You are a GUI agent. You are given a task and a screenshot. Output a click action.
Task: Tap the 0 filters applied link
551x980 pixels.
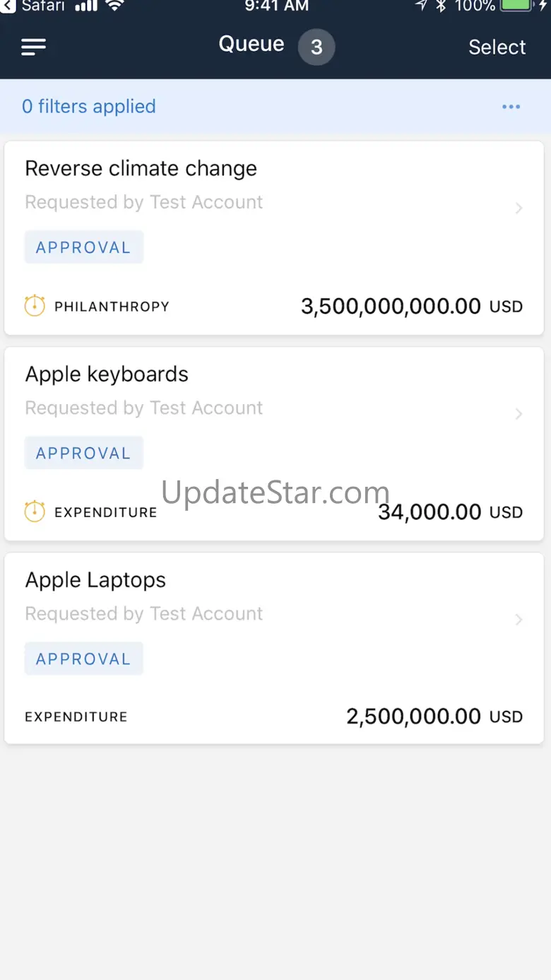coord(89,107)
